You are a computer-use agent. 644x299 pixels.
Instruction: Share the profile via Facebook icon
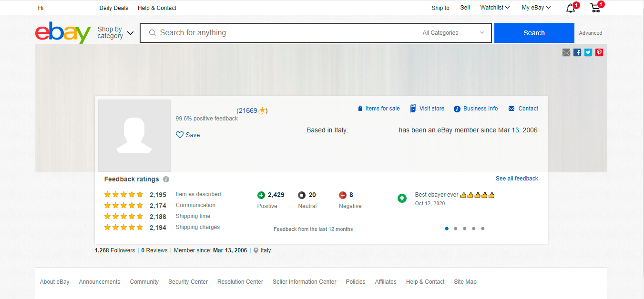click(577, 52)
